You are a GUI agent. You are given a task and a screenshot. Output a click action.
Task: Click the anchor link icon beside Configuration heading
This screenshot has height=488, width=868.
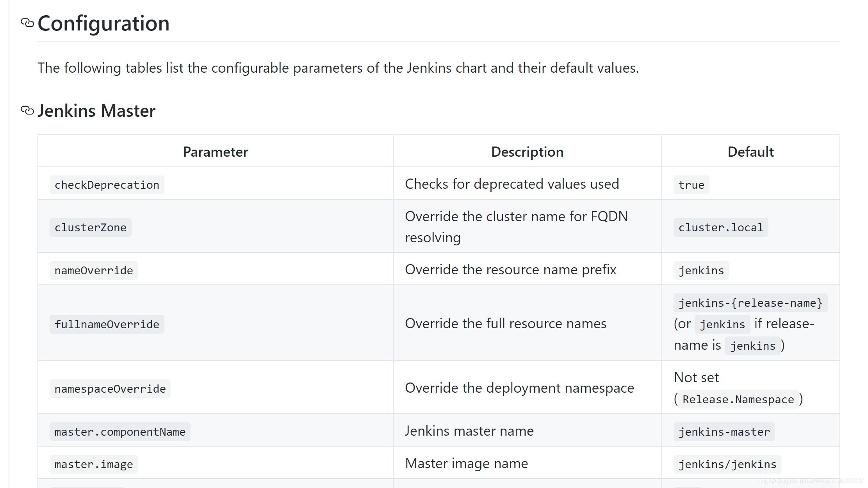(27, 23)
